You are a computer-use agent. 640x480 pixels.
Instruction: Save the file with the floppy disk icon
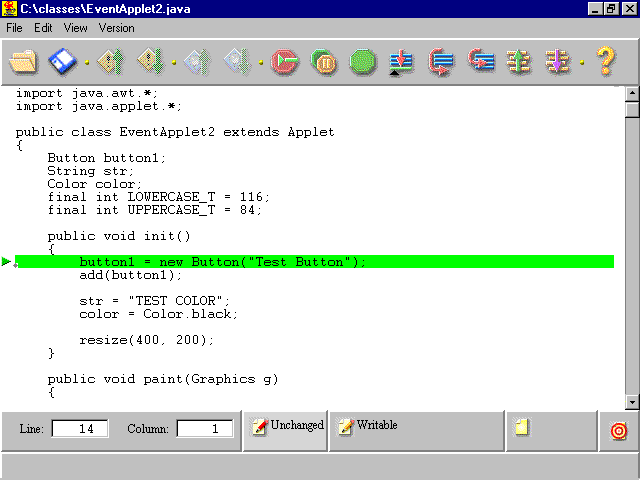(62, 62)
